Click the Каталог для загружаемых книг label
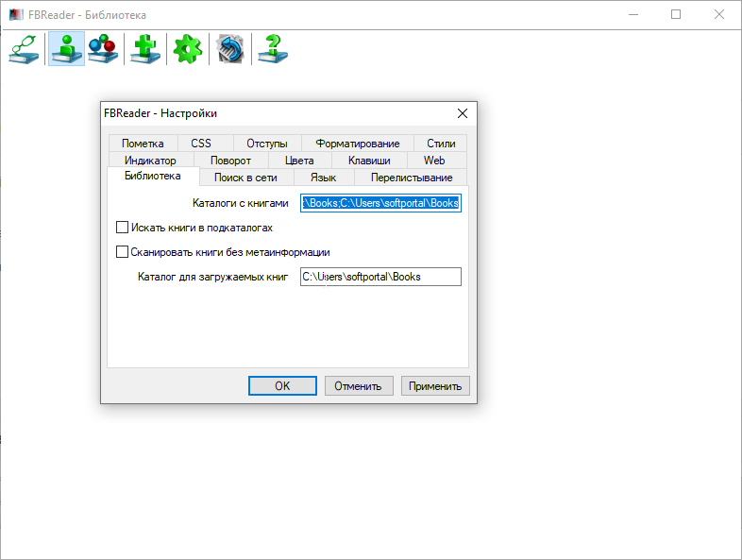 click(213, 277)
